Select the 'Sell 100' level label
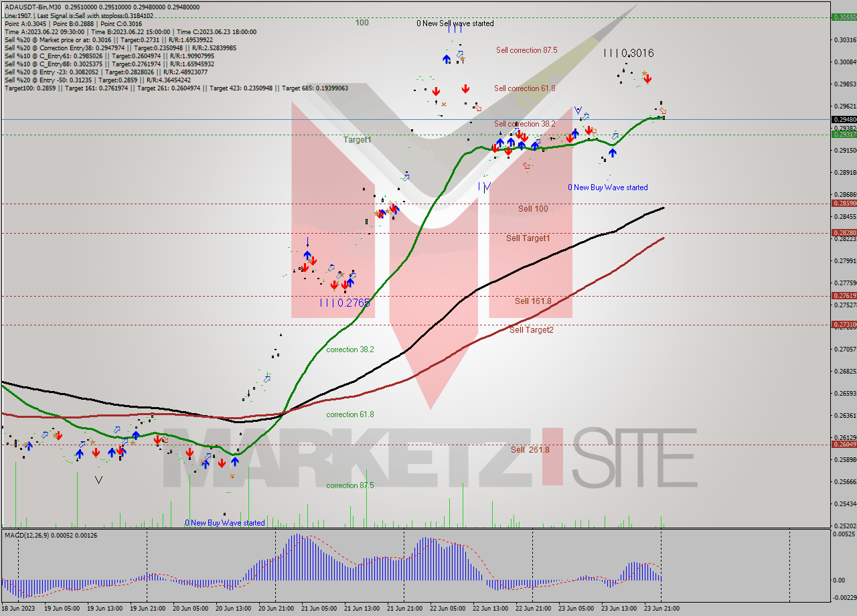This screenshot has height=616, width=857. tap(533, 209)
